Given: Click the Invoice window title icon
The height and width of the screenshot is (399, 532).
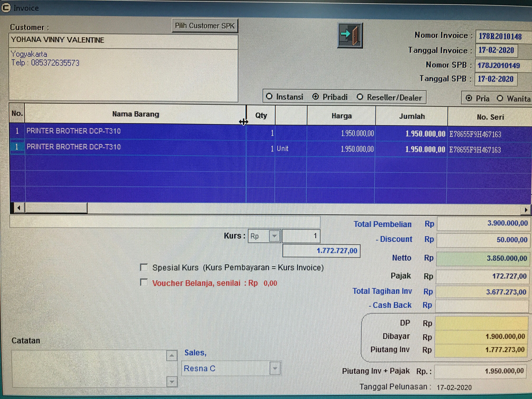Looking at the screenshot, I should point(6,8).
